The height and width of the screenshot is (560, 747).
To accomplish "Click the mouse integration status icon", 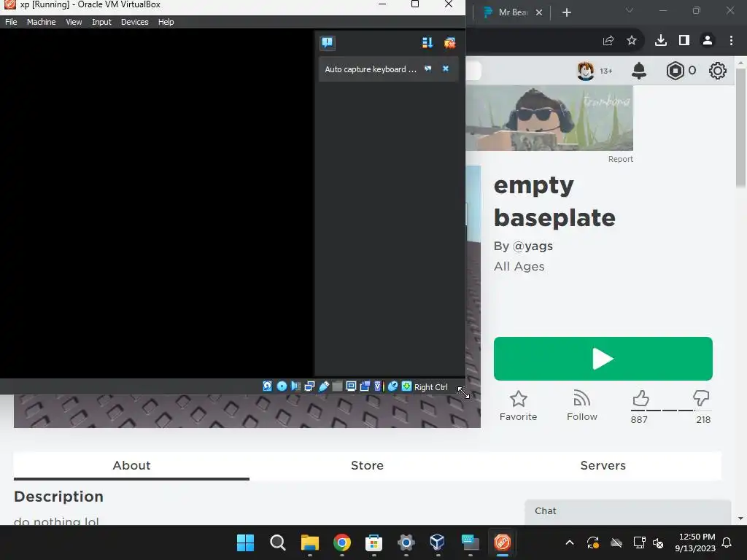I will coord(392,386).
